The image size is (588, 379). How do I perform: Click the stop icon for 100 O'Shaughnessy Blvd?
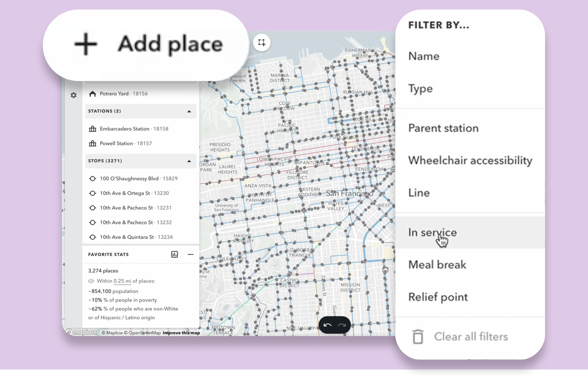[x=92, y=179]
